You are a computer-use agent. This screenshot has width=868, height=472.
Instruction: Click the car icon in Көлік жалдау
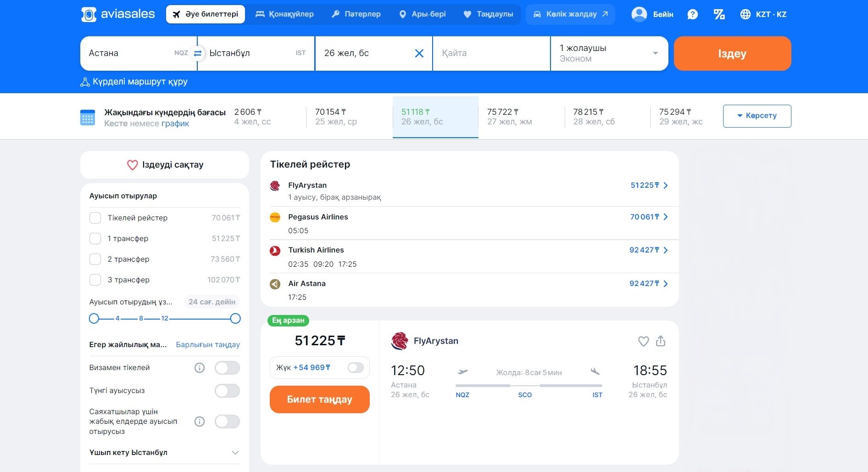click(537, 14)
